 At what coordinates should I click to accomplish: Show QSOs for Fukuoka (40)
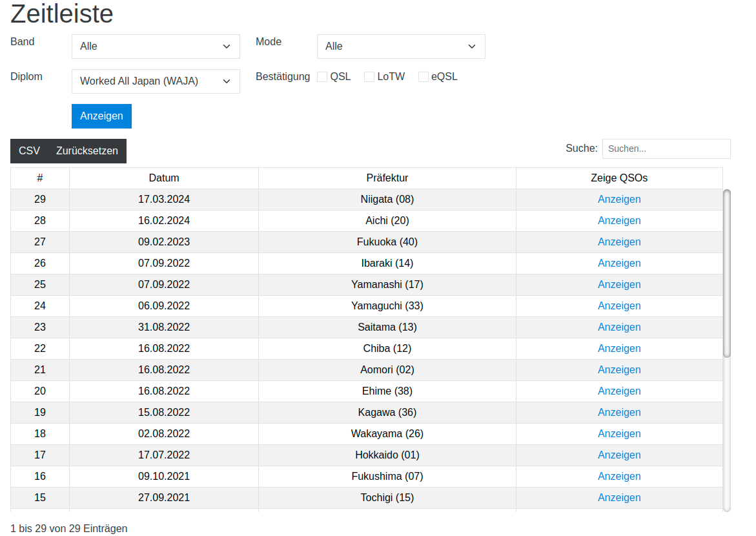(x=619, y=242)
